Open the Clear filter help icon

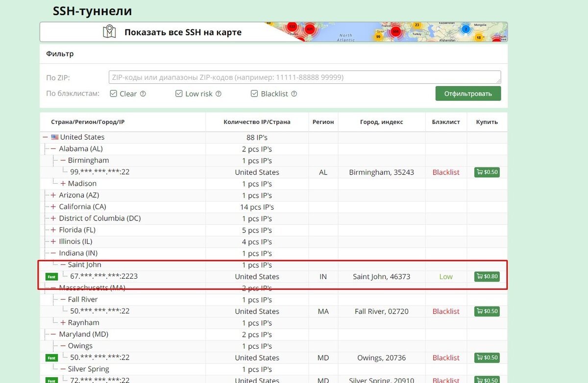[143, 94]
